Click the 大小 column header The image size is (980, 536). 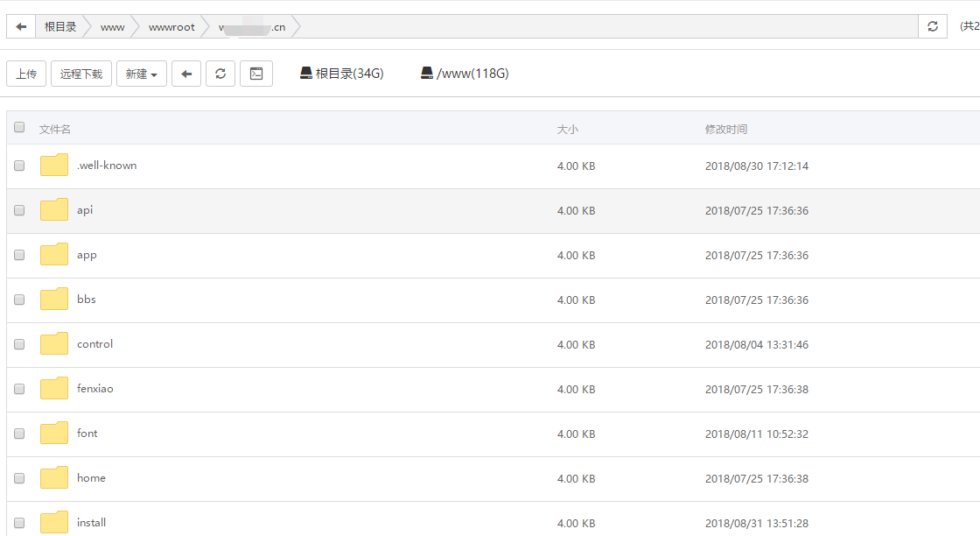point(568,129)
